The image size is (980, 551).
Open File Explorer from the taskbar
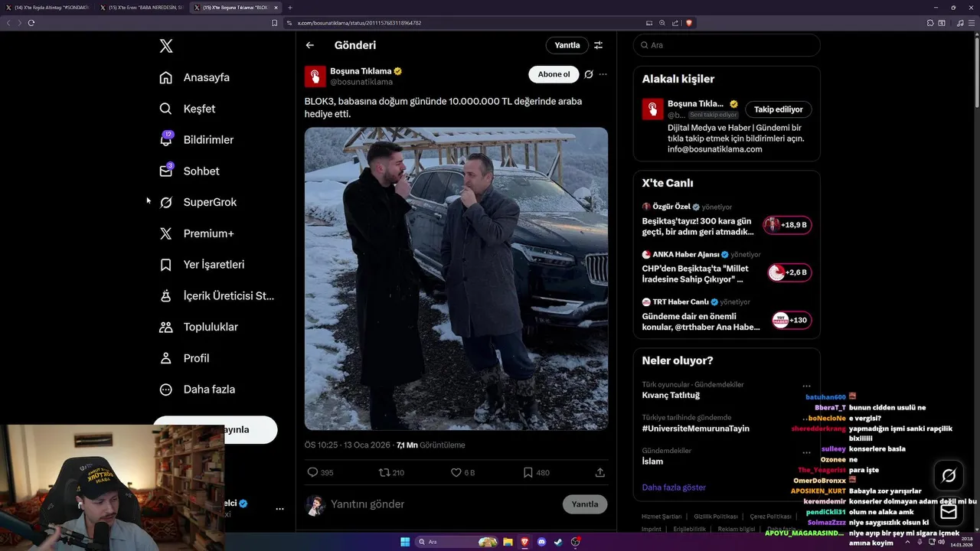click(508, 542)
